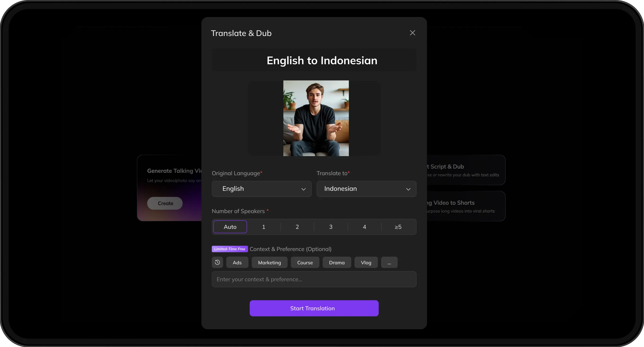Open the Translate to dropdown showing Indonesian
The width and height of the screenshot is (644, 347).
366,189
